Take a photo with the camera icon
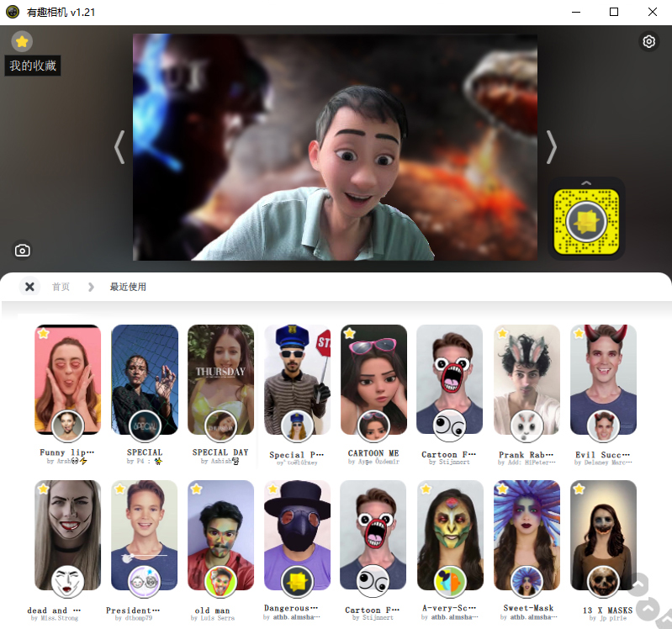 pyautogui.click(x=22, y=251)
